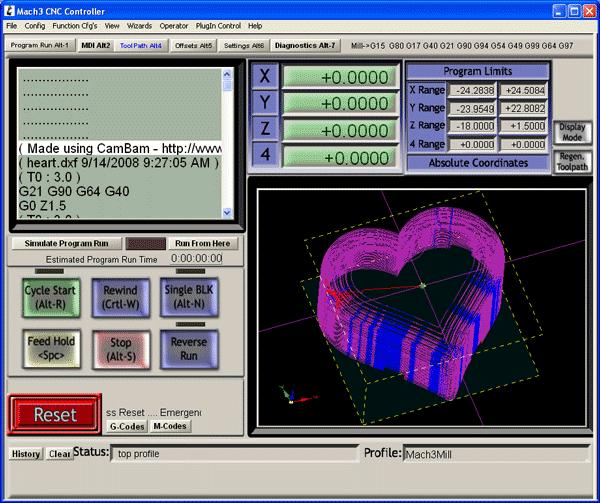This screenshot has width=600, height=503.
Task: Select the Y axis DRO value
Action: click(340, 104)
